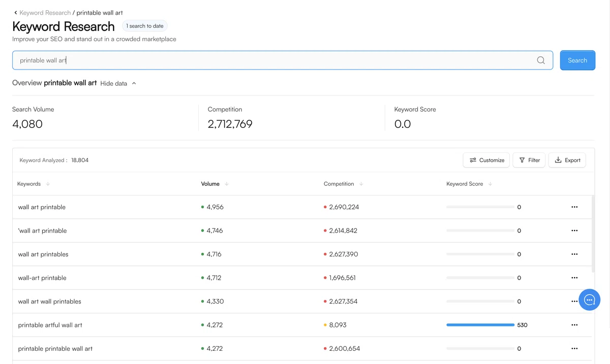Sort by Keyword Score column arrow

pyautogui.click(x=490, y=184)
